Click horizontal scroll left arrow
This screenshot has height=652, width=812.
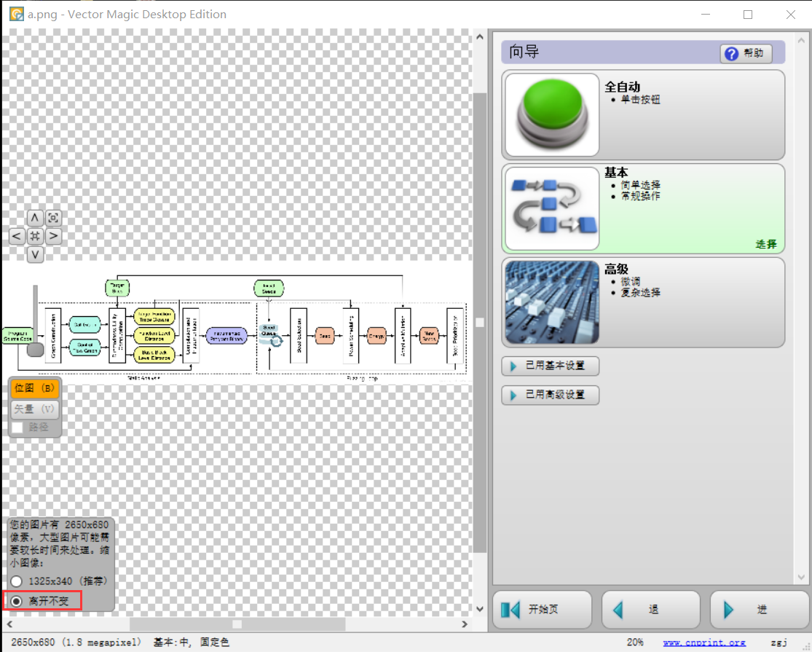pos(9,624)
